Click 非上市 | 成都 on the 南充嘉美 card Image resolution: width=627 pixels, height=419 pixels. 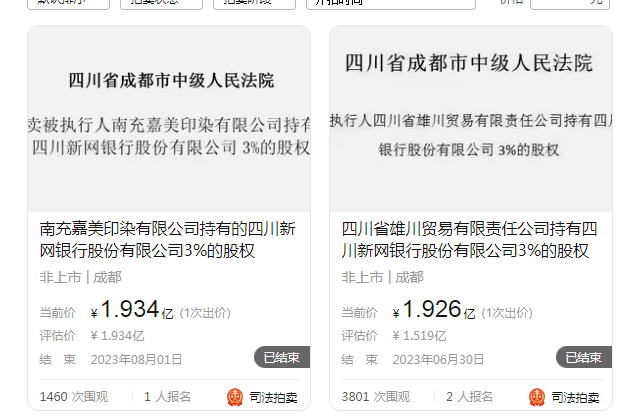coord(80,277)
